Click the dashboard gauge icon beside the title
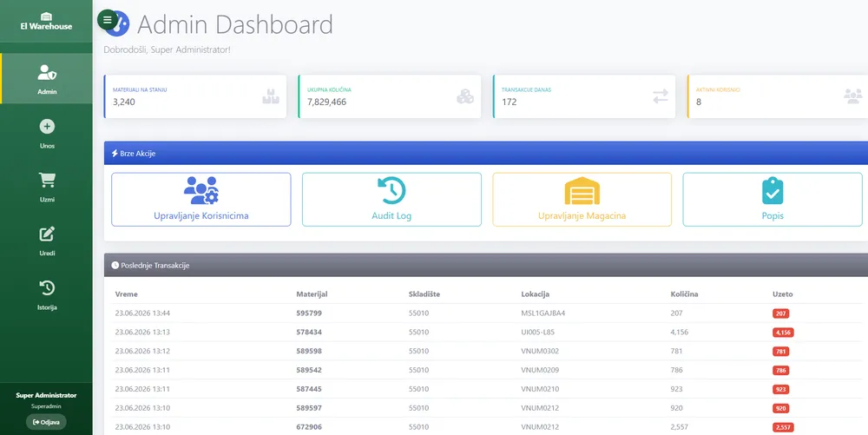The width and height of the screenshot is (868, 435). 120,24
